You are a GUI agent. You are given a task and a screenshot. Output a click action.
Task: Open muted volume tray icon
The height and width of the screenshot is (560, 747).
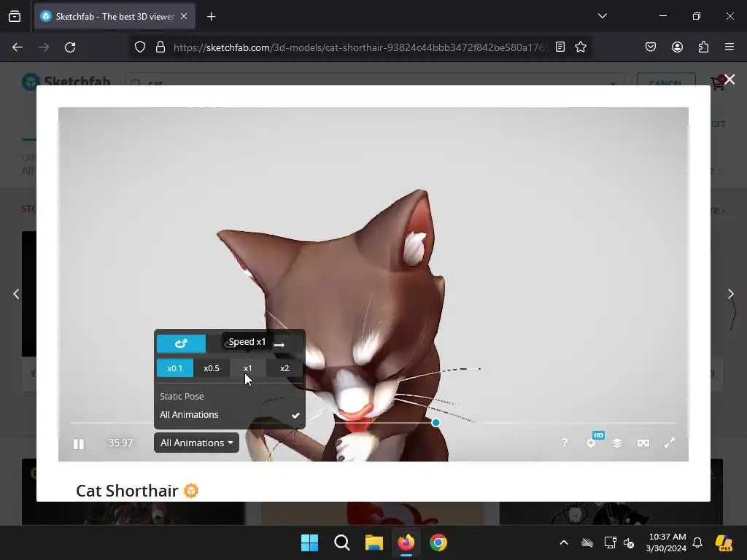[x=630, y=542]
